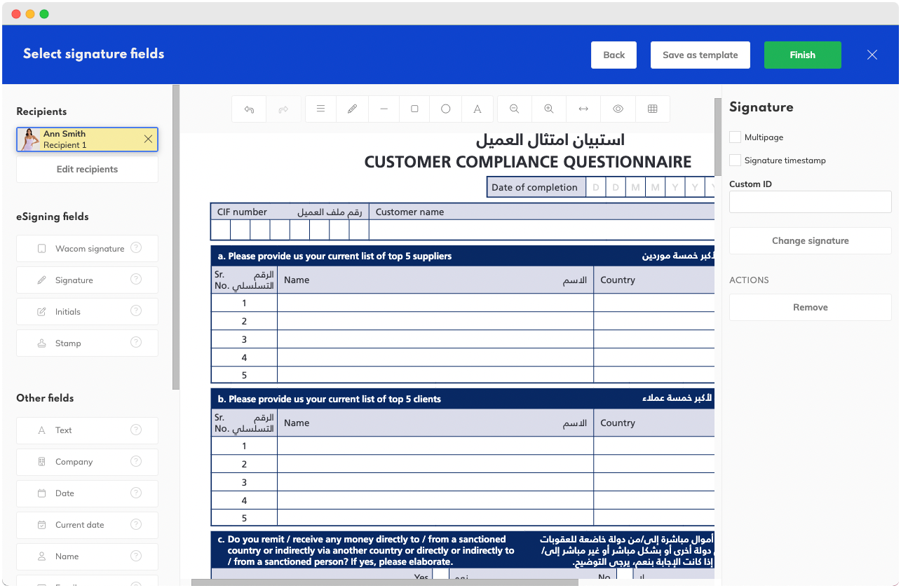Click the undo arrow in the toolbar
The width and height of the screenshot is (901, 588).
coord(249,109)
